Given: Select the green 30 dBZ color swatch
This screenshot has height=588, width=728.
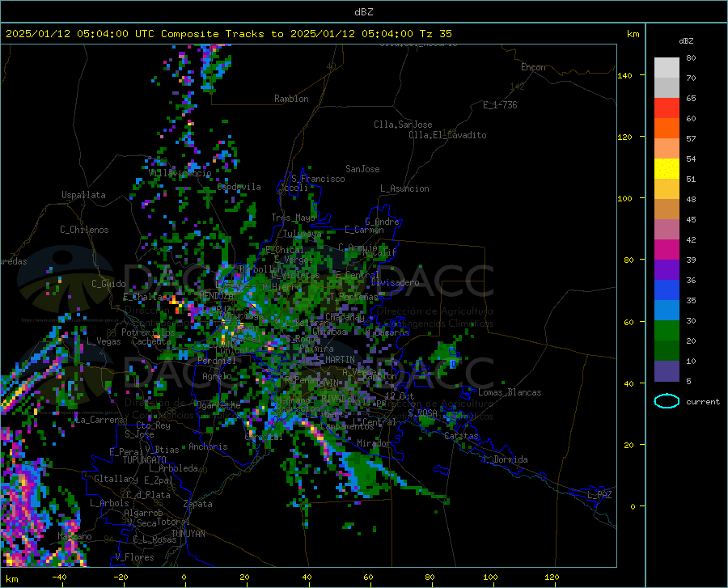Looking at the screenshot, I should click(x=667, y=331).
